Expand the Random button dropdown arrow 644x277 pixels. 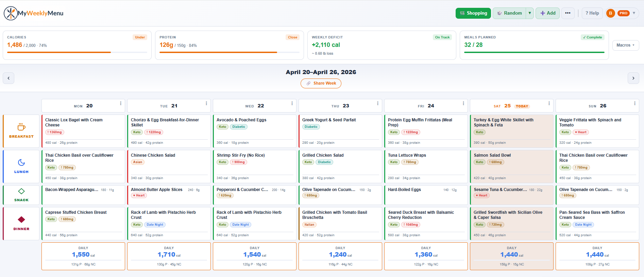[x=530, y=13]
